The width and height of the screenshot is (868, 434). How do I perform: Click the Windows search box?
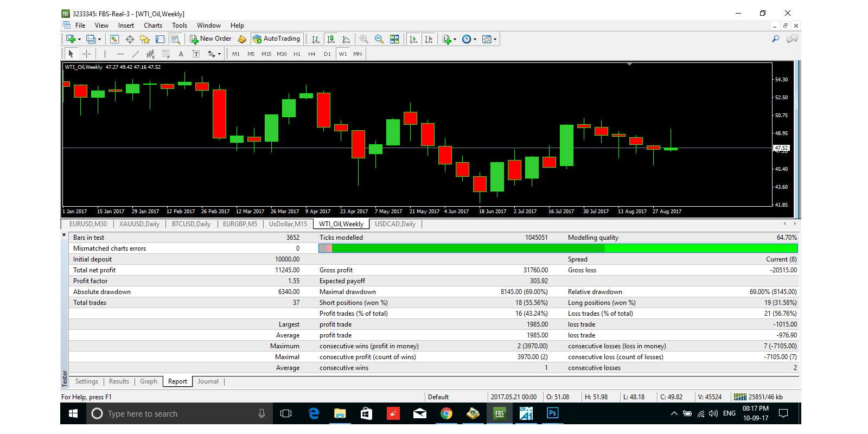pyautogui.click(x=179, y=413)
